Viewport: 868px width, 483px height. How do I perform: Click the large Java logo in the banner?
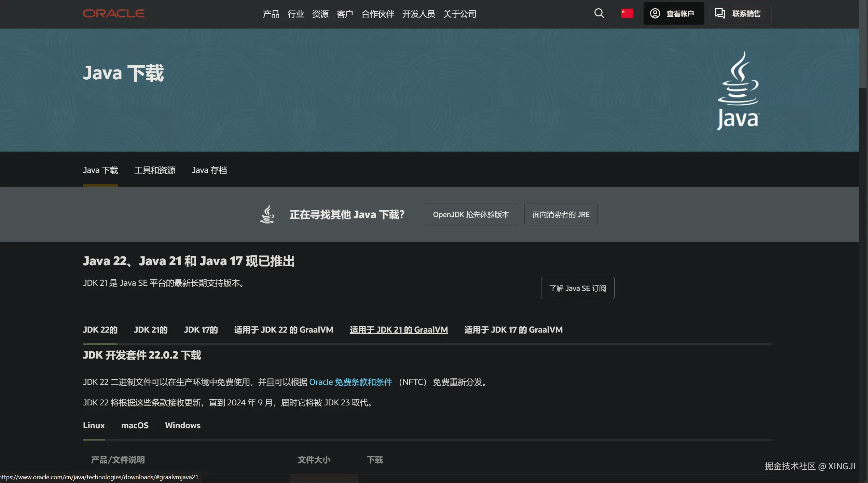739,91
